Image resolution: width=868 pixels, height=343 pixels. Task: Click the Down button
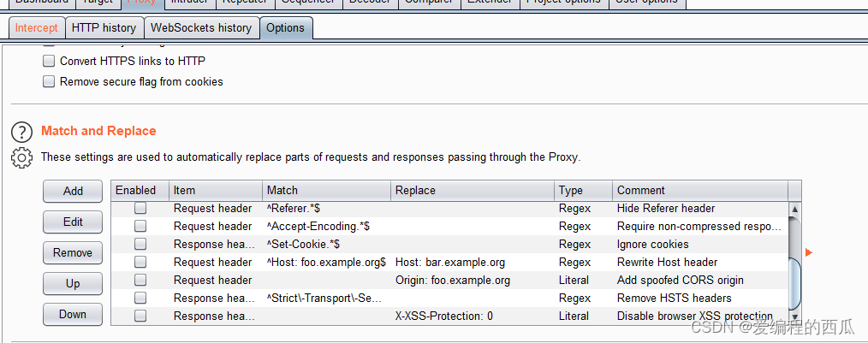(73, 314)
